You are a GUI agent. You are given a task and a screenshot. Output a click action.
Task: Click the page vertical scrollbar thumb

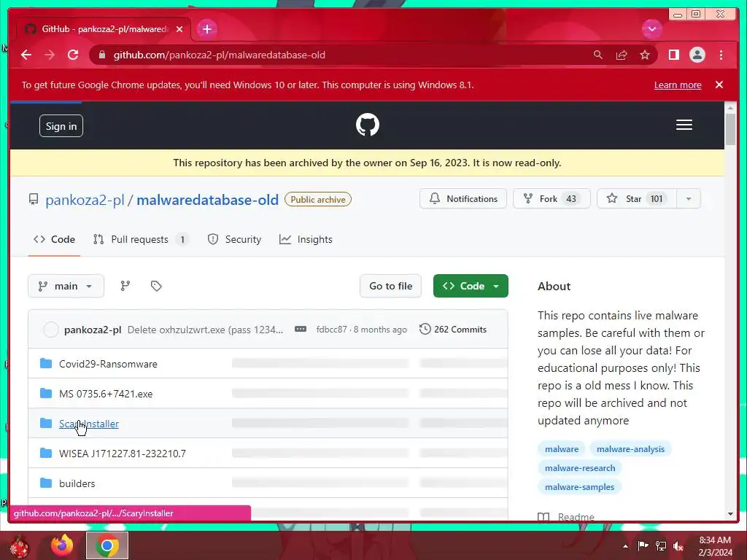coord(730,131)
